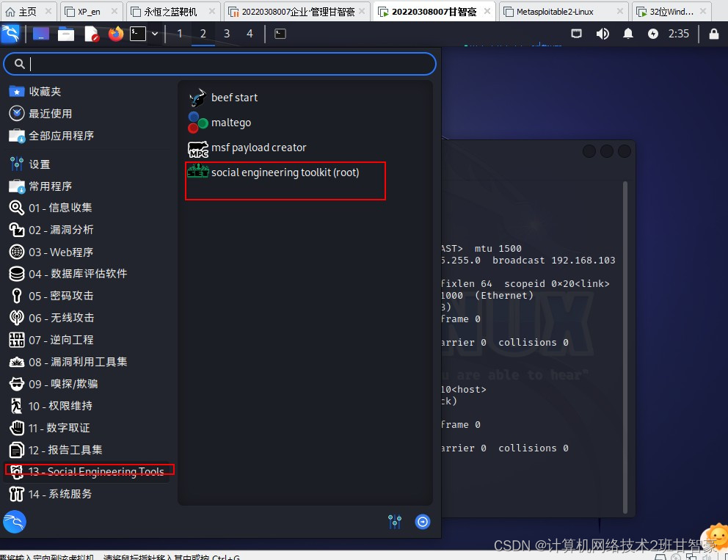Click the lock screen padlock icon
728x560 pixels.
(714, 34)
